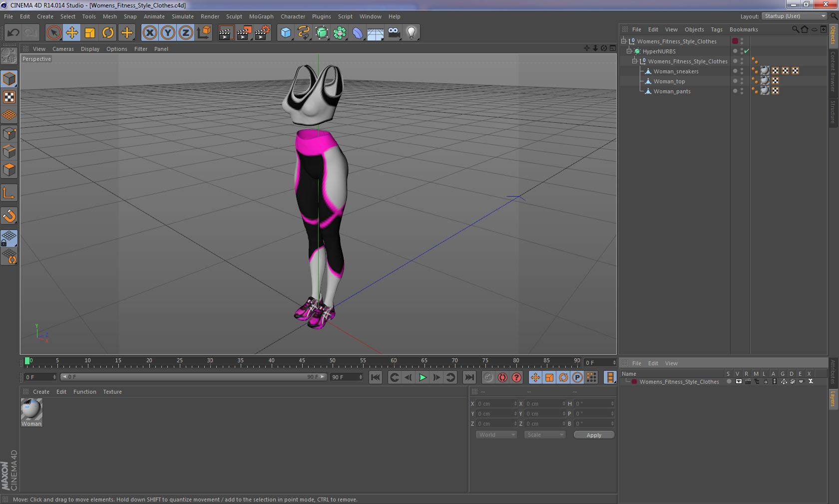Toggle Woman_top visibility dot

pyautogui.click(x=735, y=81)
